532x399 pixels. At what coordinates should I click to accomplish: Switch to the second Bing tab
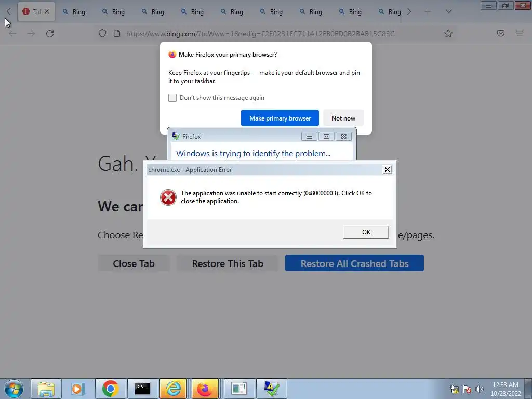tap(113, 12)
